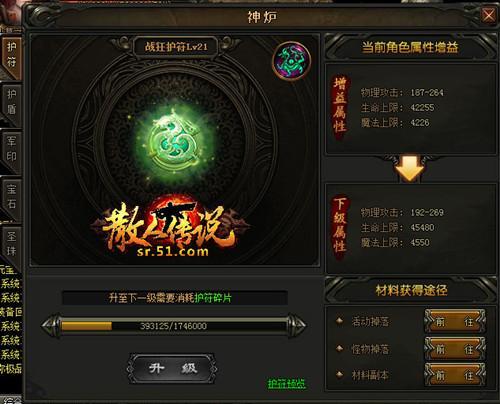Close the 神炉 window
Screen dimensions: 500x404
click(x=489, y=15)
